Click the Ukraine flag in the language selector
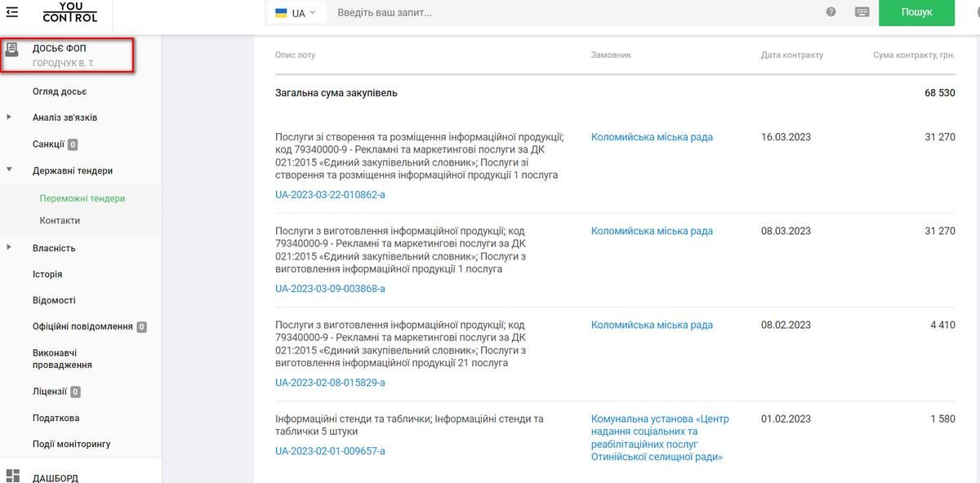The width and height of the screenshot is (980, 483). (x=281, y=12)
